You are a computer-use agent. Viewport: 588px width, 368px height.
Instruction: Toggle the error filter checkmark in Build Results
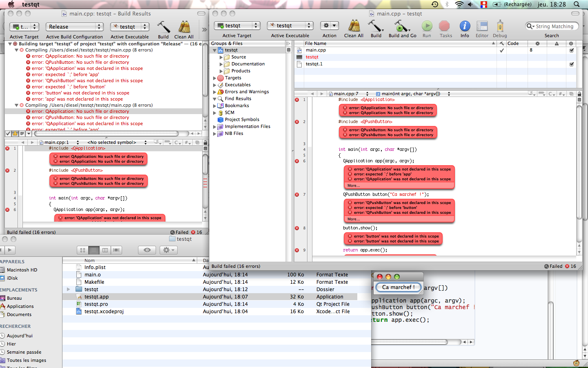(8, 133)
